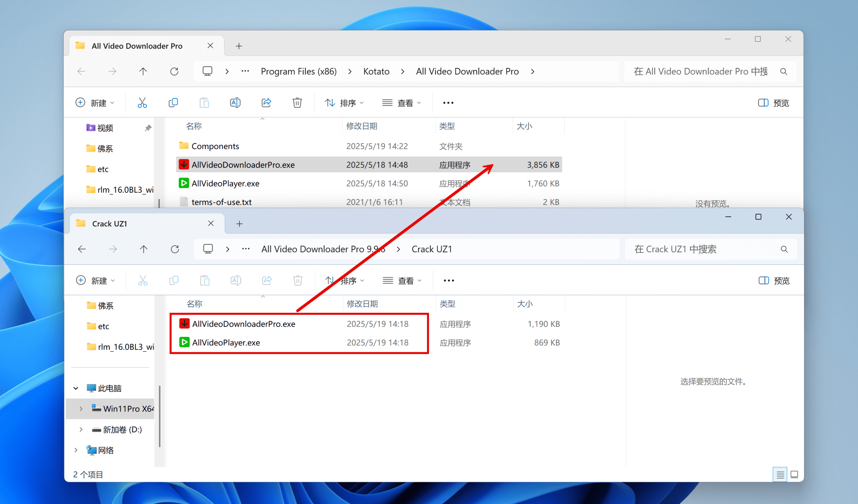Viewport: 858px width, 504px height.
Task: Navigate back in the Crack UZ1 window
Action: tap(82, 249)
